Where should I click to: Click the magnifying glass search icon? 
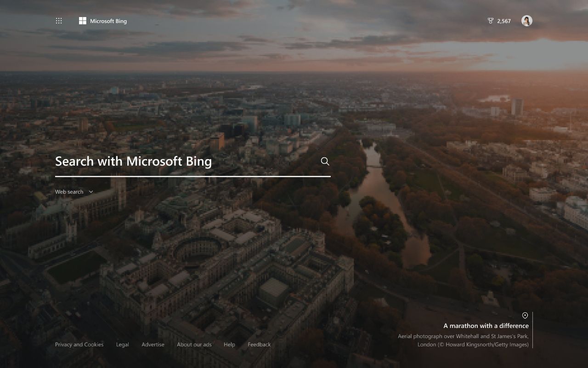325,161
